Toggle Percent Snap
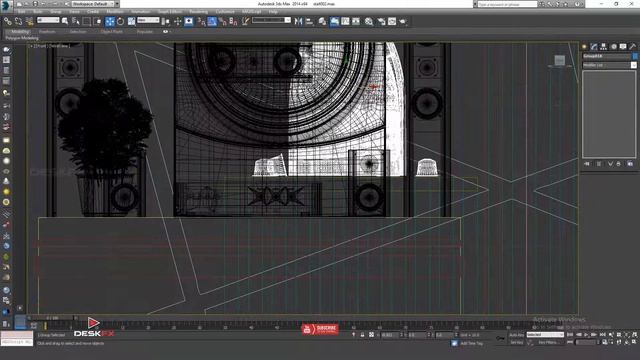Image resolution: width=640 pixels, height=360 pixels. tap(222, 21)
